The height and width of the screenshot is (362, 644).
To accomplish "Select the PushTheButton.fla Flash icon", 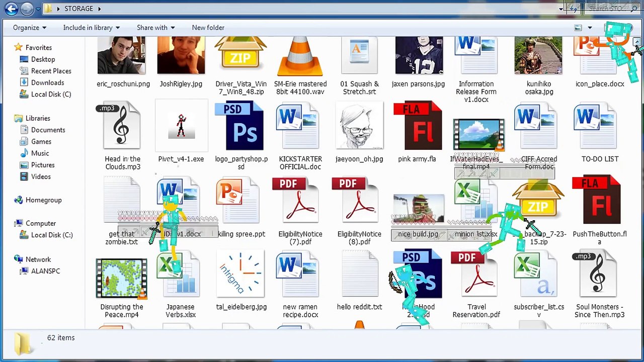I will pos(597,200).
